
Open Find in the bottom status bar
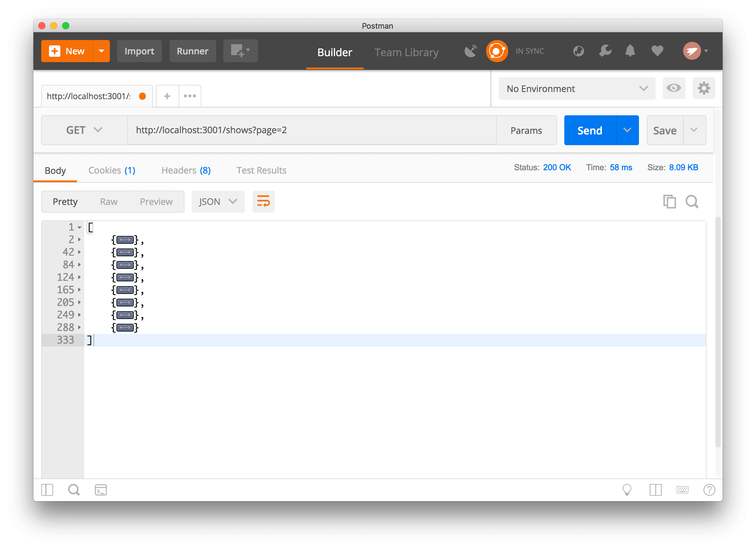74,490
